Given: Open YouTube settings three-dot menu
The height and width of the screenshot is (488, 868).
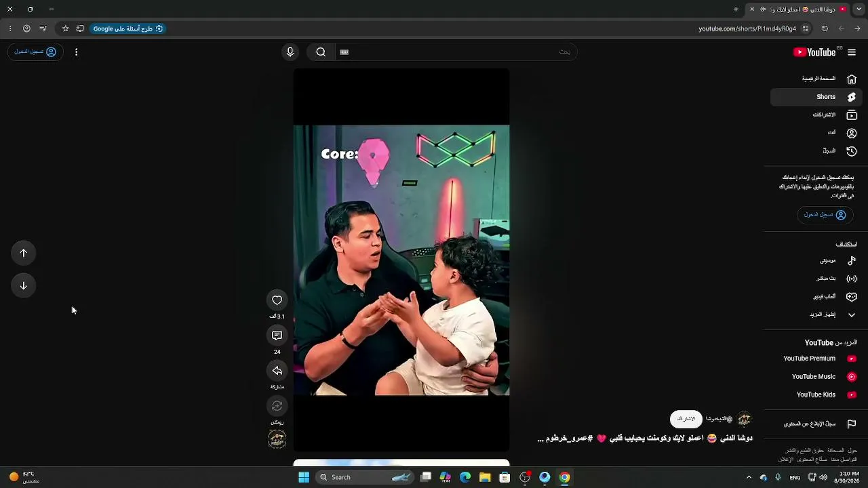Looking at the screenshot, I should (76, 52).
